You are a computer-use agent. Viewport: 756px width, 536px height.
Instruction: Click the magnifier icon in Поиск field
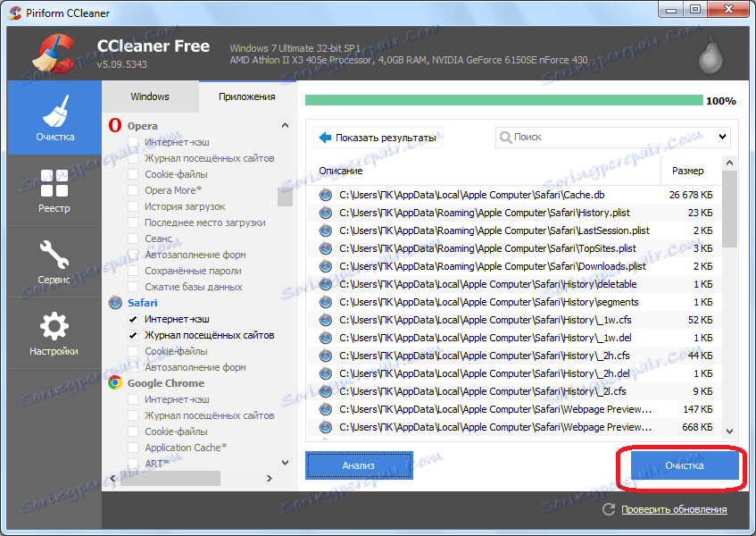tap(505, 138)
